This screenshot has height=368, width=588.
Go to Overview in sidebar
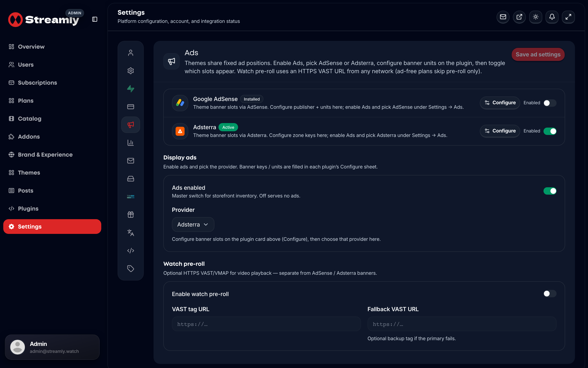tap(52, 47)
